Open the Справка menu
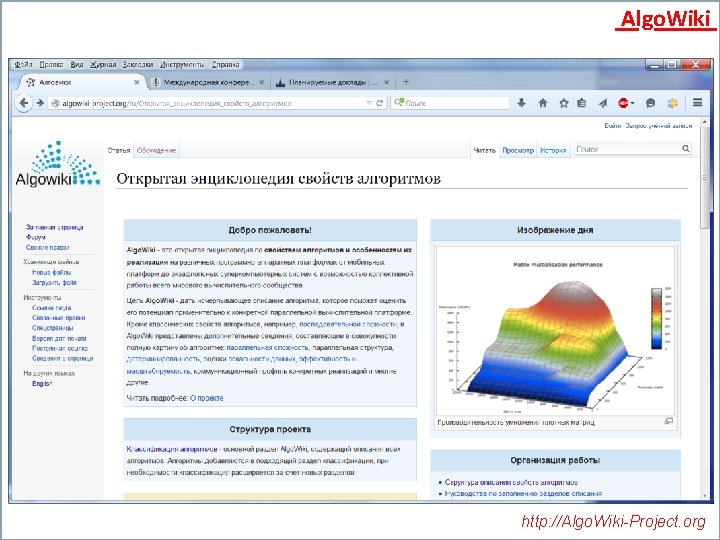The width and height of the screenshot is (720, 540). [x=225, y=65]
